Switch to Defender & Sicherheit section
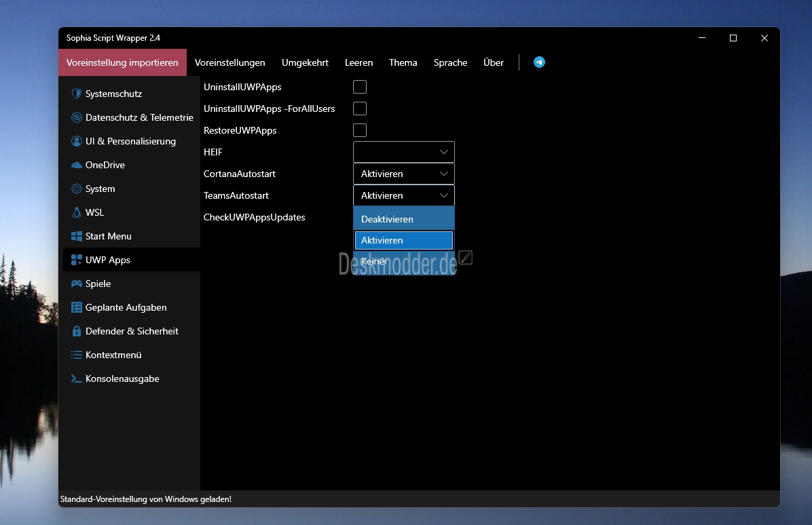Image resolution: width=812 pixels, height=525 pixels. click(132, 331)
